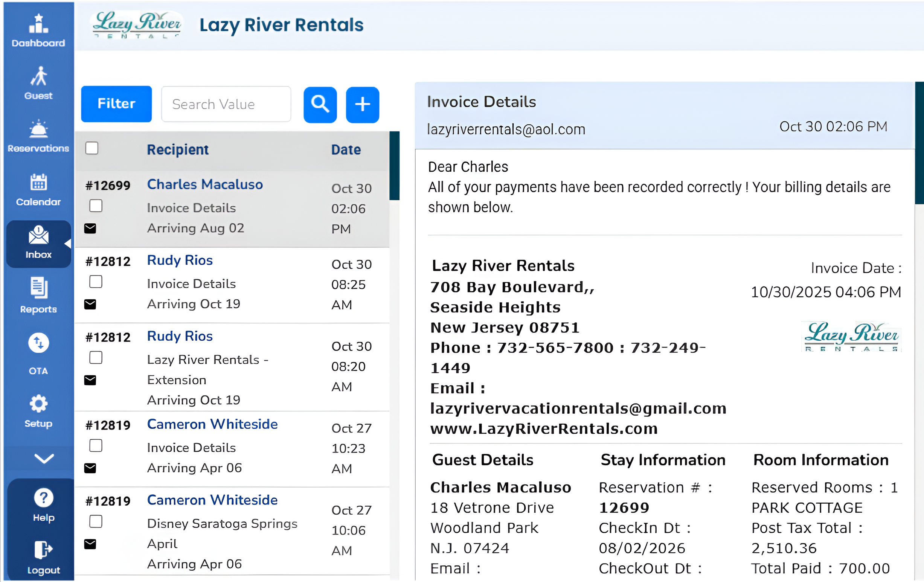Open Rudy Rios Extension message

207,369
